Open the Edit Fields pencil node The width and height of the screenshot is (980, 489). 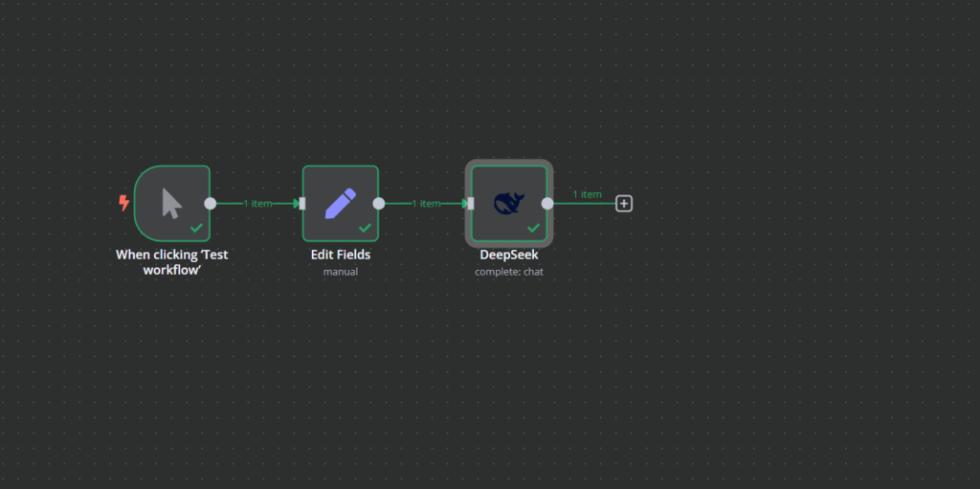point(341,203)
